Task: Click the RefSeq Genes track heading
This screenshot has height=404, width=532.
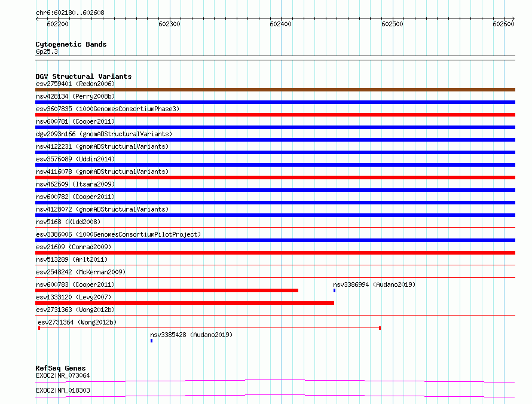Action: (x=60, y=368)
